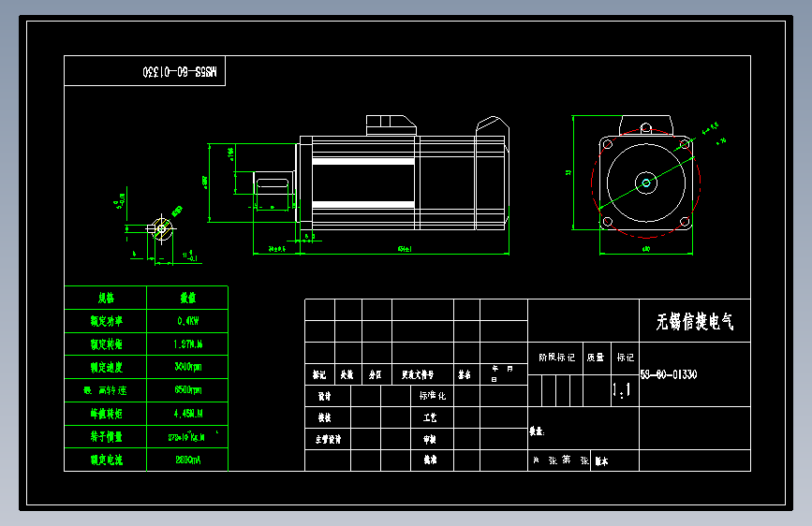Viewport: 812px width, 526px height.
Task: Click the flange width dimension under the front view
Action: click(x=646, y=254)
